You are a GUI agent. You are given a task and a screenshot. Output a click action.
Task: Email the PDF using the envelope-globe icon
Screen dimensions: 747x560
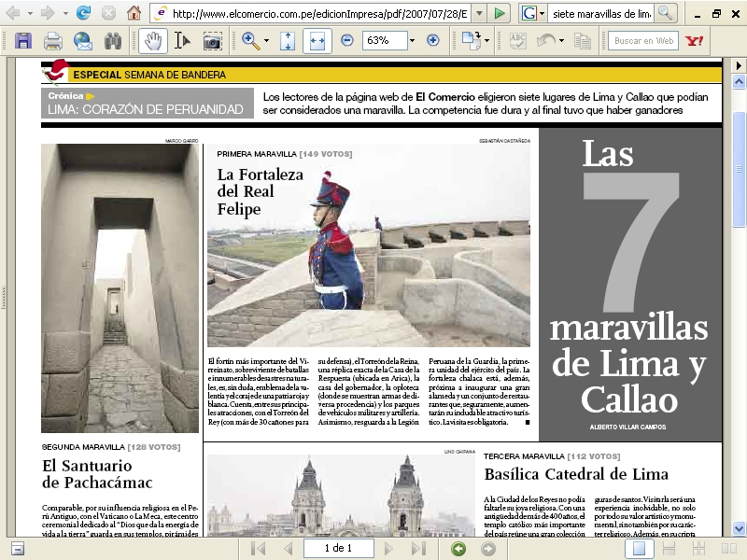click(x=83, y=41)
